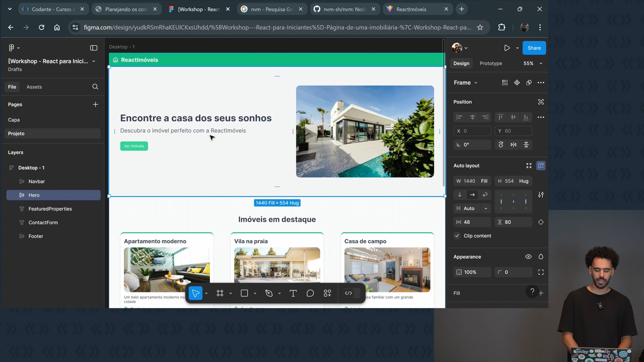Select the Comment tool bubble icon
Screen dimensions: 644x362
(x=310, y=293)
